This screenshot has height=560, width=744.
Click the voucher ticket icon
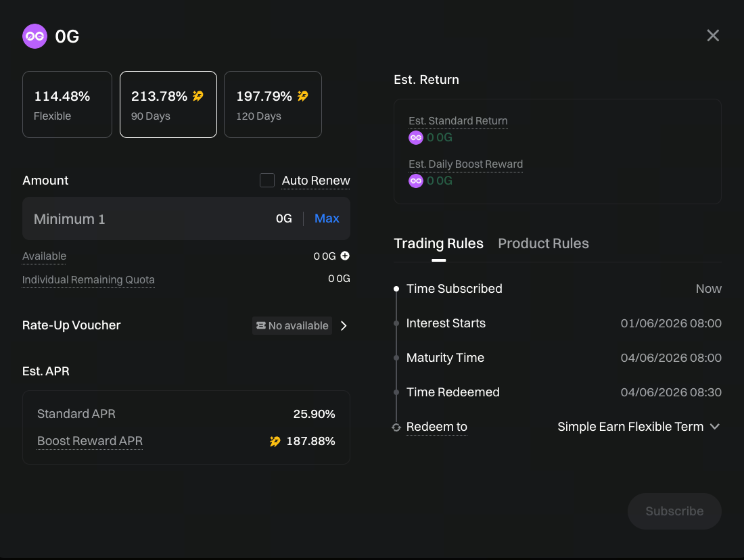(261, 325)
